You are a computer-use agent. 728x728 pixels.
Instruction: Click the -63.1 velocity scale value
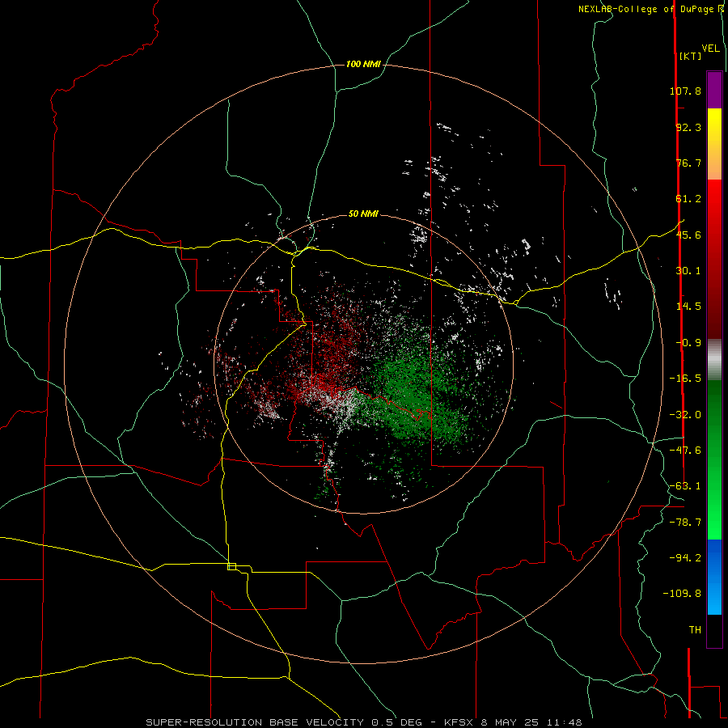[685, 486]
